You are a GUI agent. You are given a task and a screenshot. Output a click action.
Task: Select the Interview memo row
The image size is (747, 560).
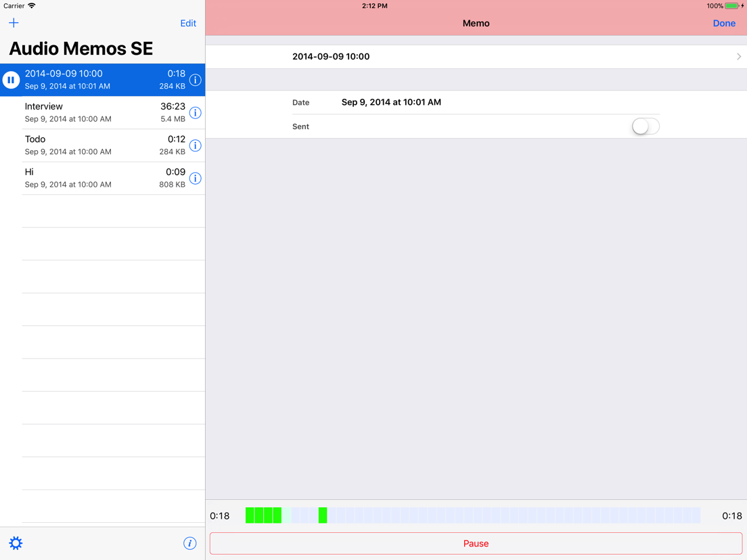click(102, 113)
